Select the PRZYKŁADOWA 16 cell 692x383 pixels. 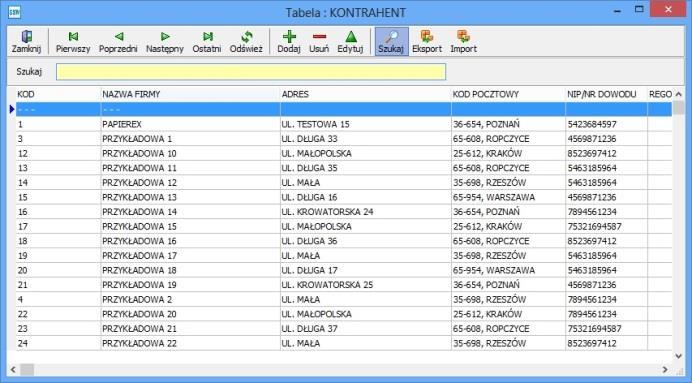click(x=190, y=240)
